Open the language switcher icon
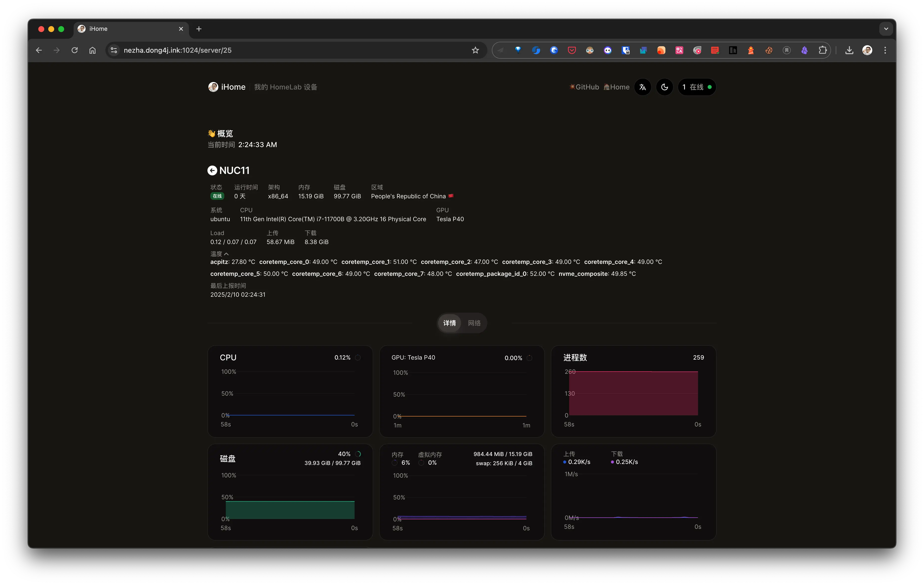924x585 pixels. pyautogui.click(x=643, y=87)
